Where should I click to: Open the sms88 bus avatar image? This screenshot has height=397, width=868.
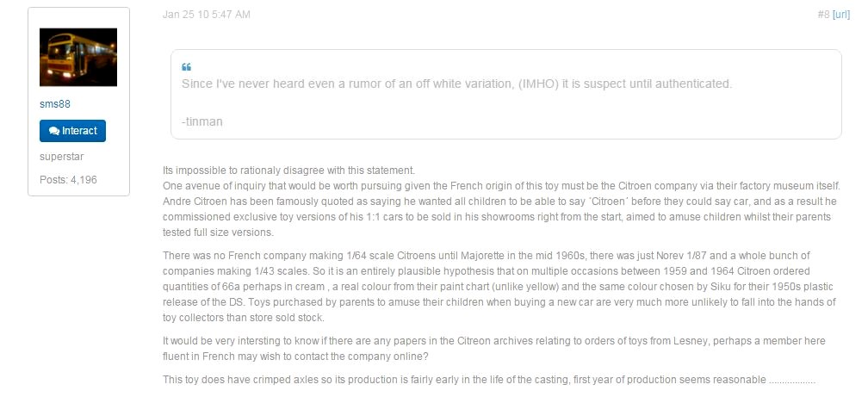[78, 58]
